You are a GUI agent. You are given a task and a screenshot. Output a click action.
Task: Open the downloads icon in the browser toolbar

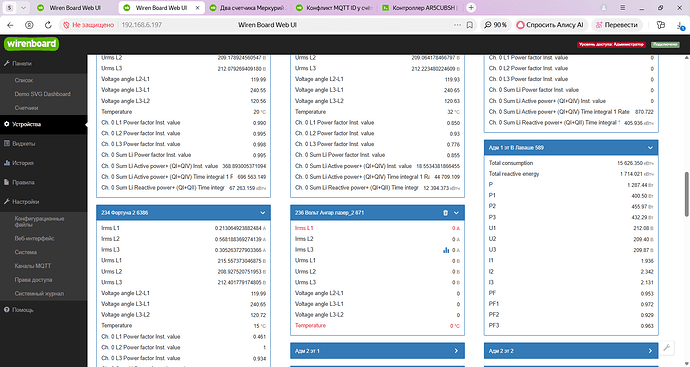pyautogui.click(x=680, y=26)
